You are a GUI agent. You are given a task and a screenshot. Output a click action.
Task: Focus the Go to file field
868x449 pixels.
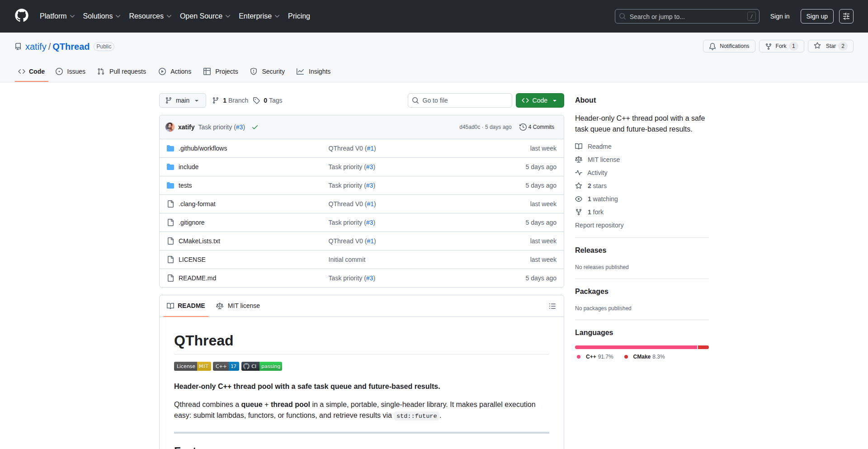[460, 100]
